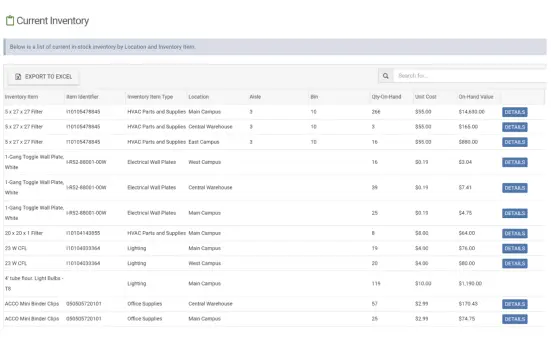Click the clipboard icon beside Current Inventory
The height and width of the screenshot is (362, 551).
coord(10,21)
